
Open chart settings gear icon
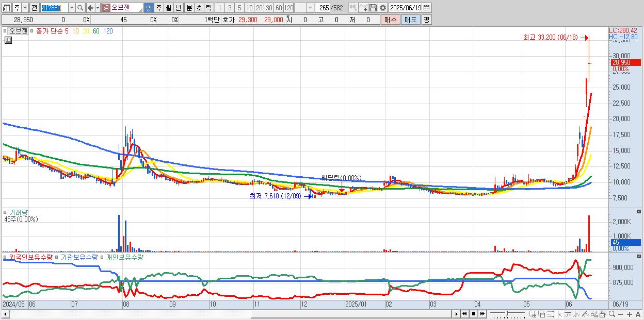click(382, 8)
